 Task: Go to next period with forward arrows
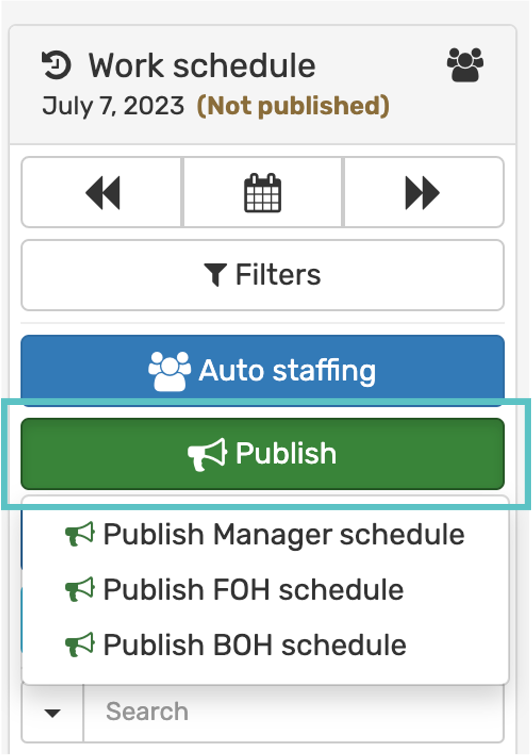(422, 192)
